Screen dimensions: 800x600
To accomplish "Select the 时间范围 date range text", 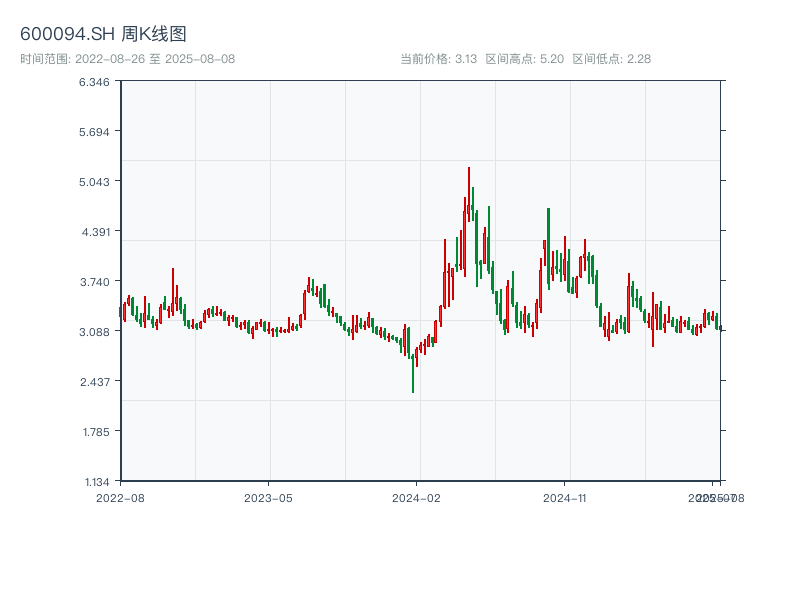I will pos(127,59).
